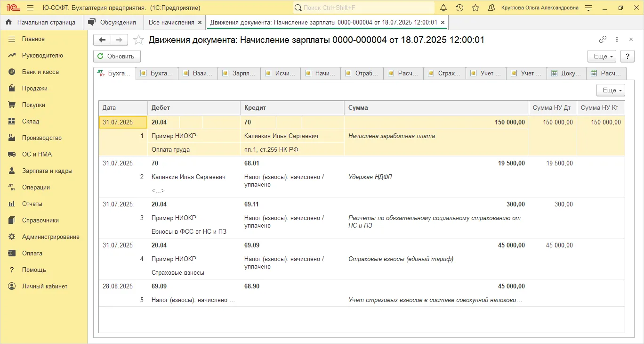Image resolution: width=644 pixels, height=344 pixels.
Task: Click the Администрирование gear icon
Action: (x=12, y=237)
